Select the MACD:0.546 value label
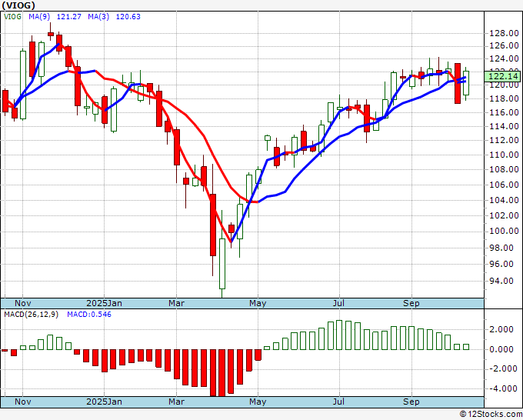This screenshot has height=420, width=523. tap(89, 315)
